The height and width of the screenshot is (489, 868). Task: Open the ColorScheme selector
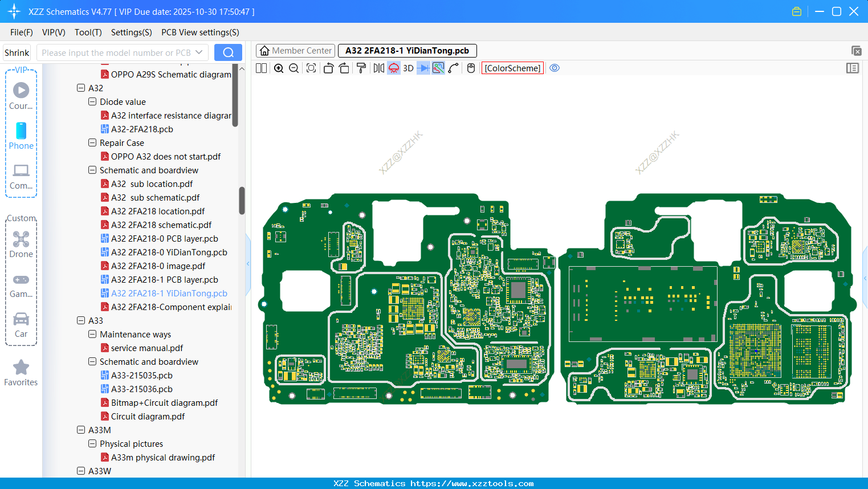pyautogui.click(x=512, y=68)
